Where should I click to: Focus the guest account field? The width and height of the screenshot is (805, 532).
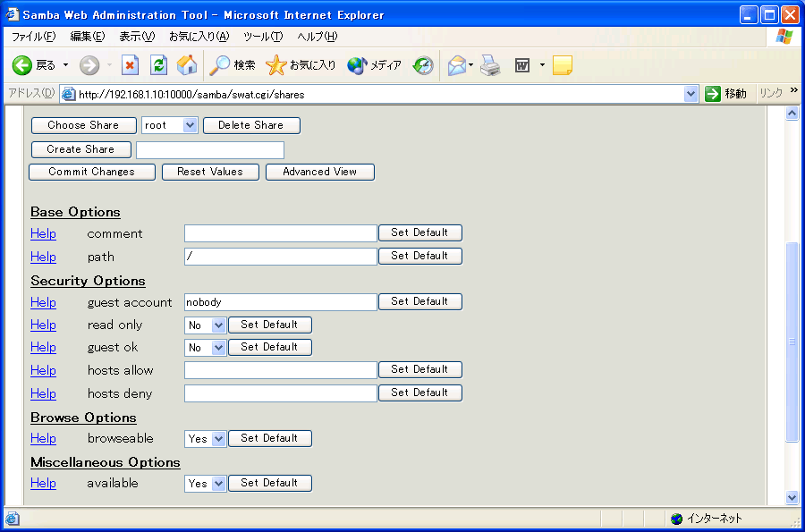[x=281, y=302]
